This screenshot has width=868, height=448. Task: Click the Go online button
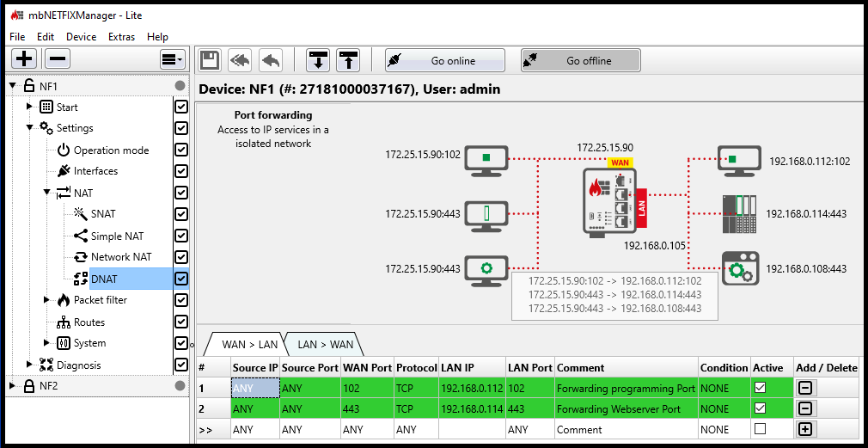(445, 60)
